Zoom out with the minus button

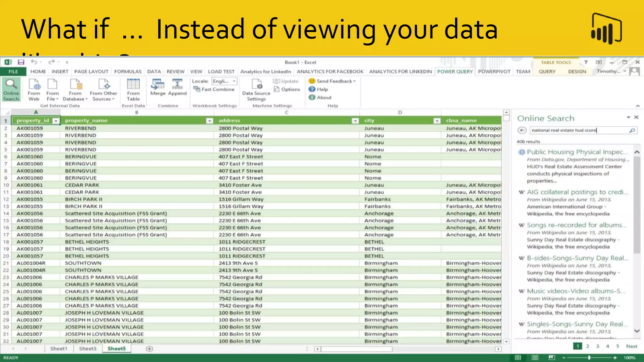(564, 358)
